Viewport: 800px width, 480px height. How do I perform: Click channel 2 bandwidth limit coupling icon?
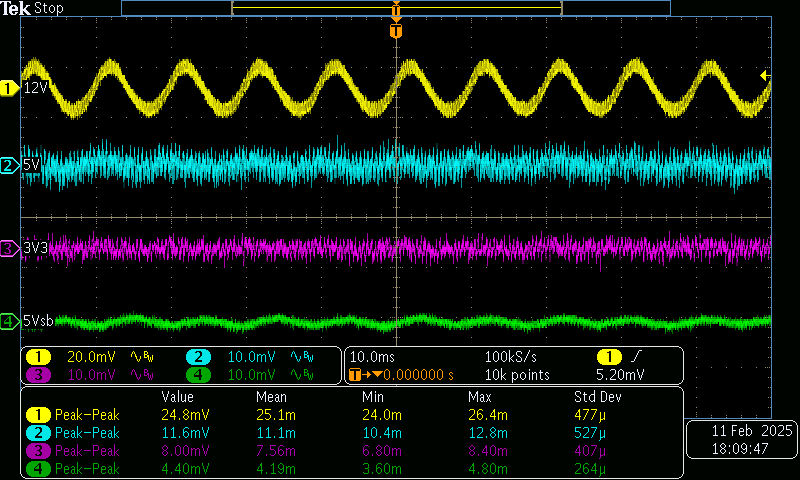pos(302,357)
